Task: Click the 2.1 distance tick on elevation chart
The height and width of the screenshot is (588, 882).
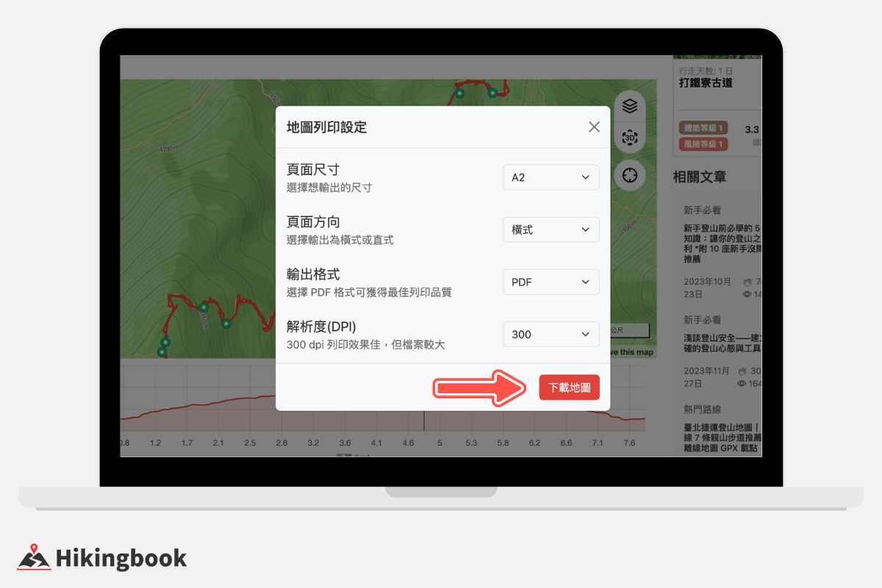Action: coord(218,443)
